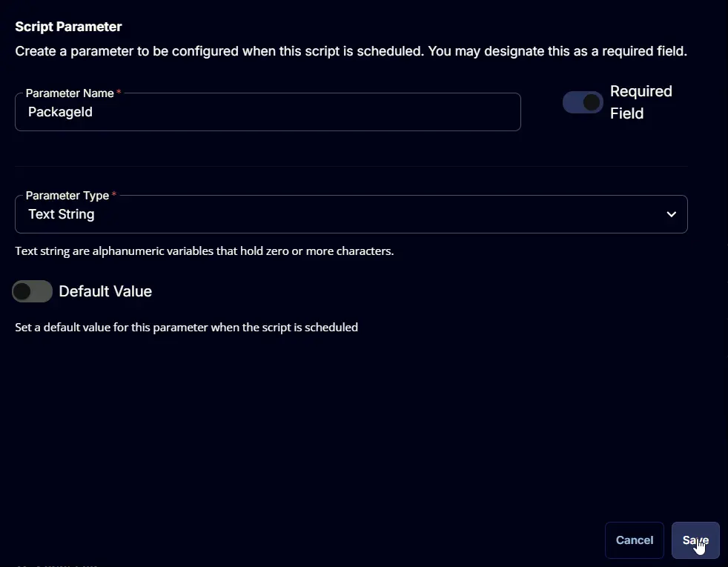Click the divider line below Parameter Name
Image resolution: width=728 pixels, height=567 pixels.
point(351,165)
